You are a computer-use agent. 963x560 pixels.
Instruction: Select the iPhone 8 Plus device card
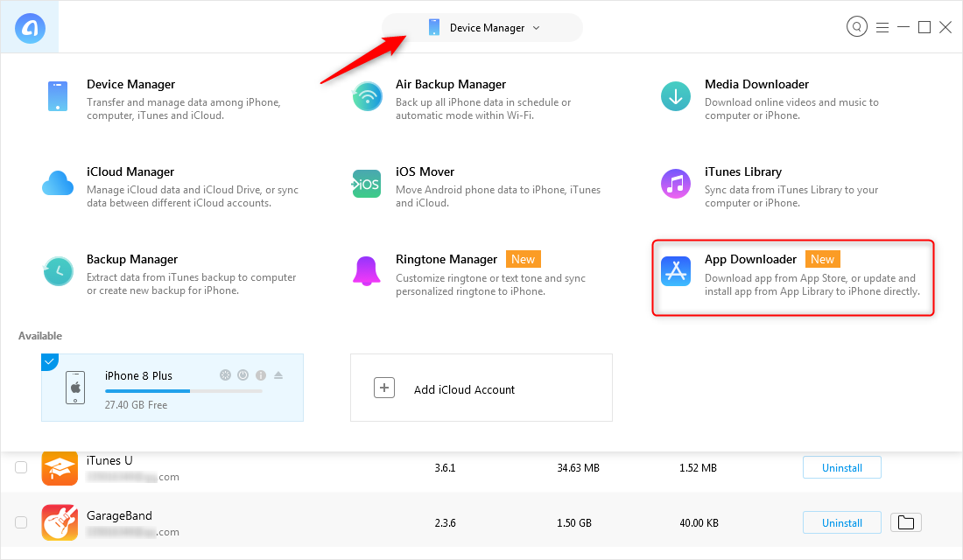[x=172, y=388]
